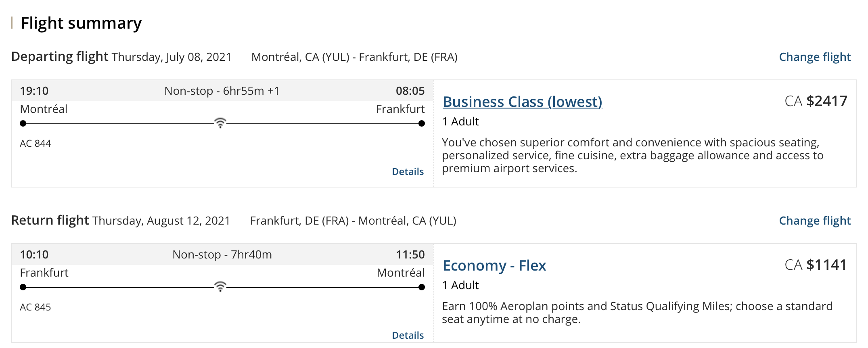The height and width of the screenshot is (348, 868).
Task: Click the Flight summary heading
Action: coord(81,23)
